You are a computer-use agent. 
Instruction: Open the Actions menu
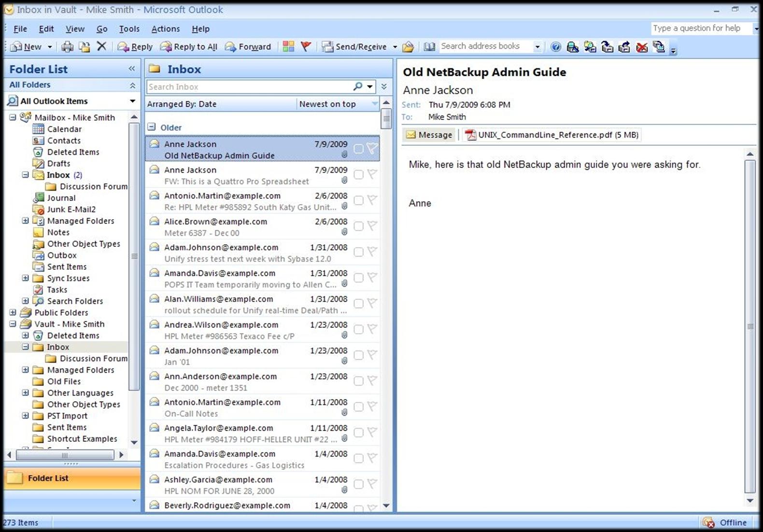tap(166, 29)
